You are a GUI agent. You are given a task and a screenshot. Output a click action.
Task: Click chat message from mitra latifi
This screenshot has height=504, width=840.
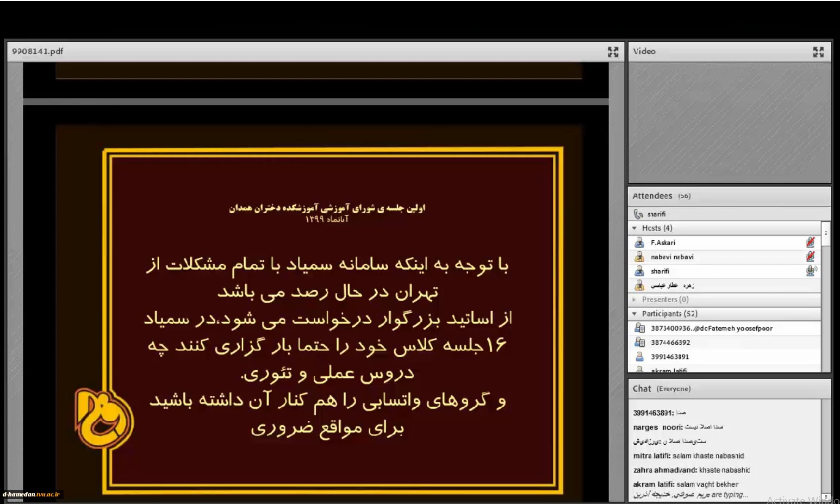coord(688,456)
